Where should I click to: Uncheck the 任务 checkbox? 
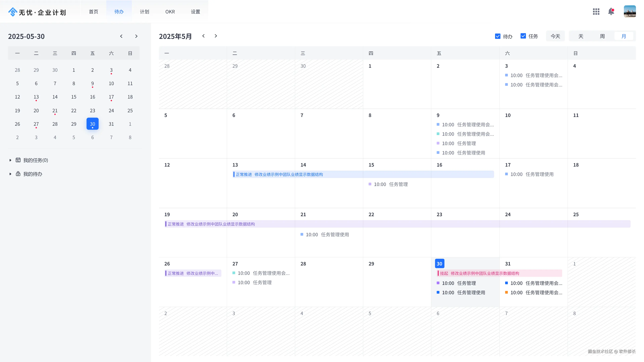pyautogui.click(x=523, y=36)
